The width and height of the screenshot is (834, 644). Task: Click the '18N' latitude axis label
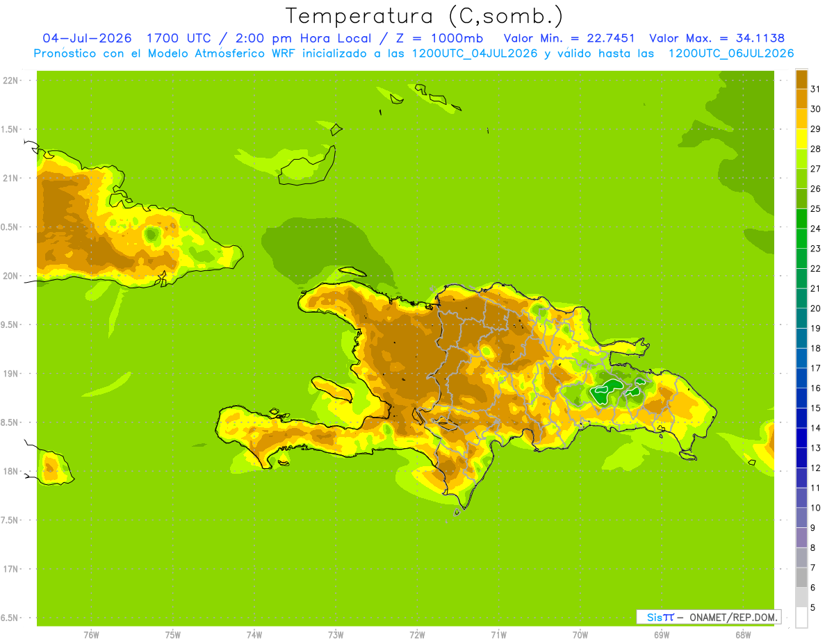point(11,471)
